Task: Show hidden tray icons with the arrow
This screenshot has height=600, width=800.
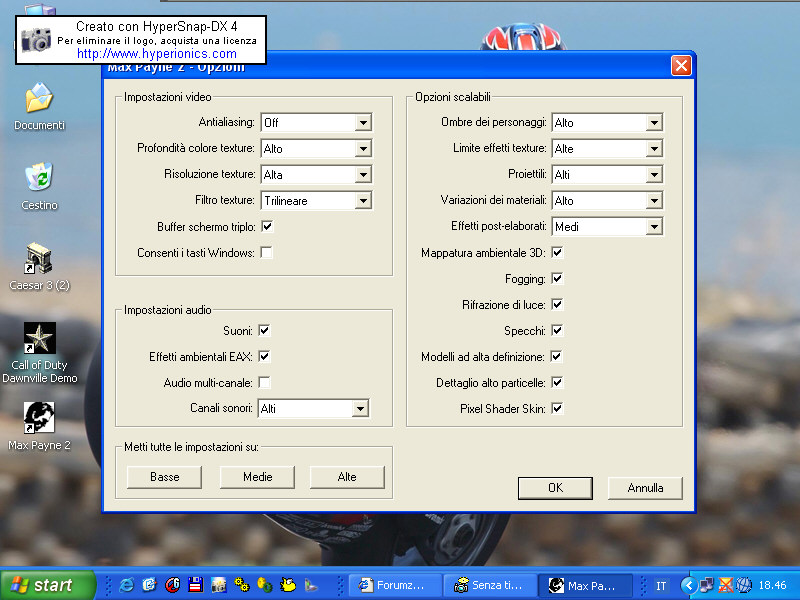Action: 689,585
